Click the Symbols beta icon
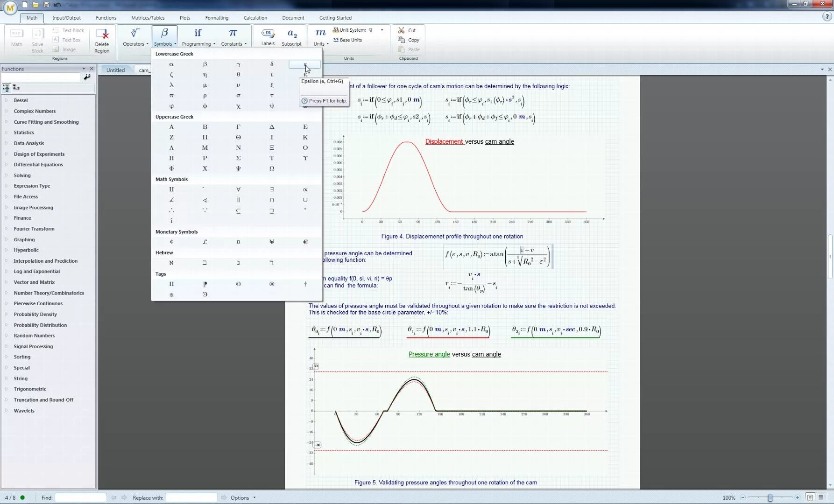 point(164,33)
